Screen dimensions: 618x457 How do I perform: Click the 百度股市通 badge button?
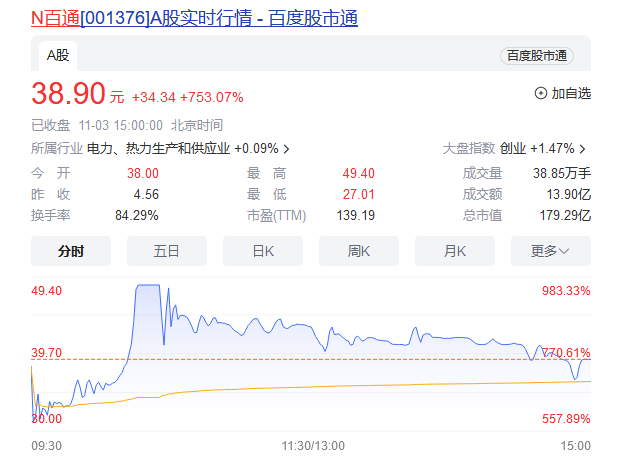[536, 56]
